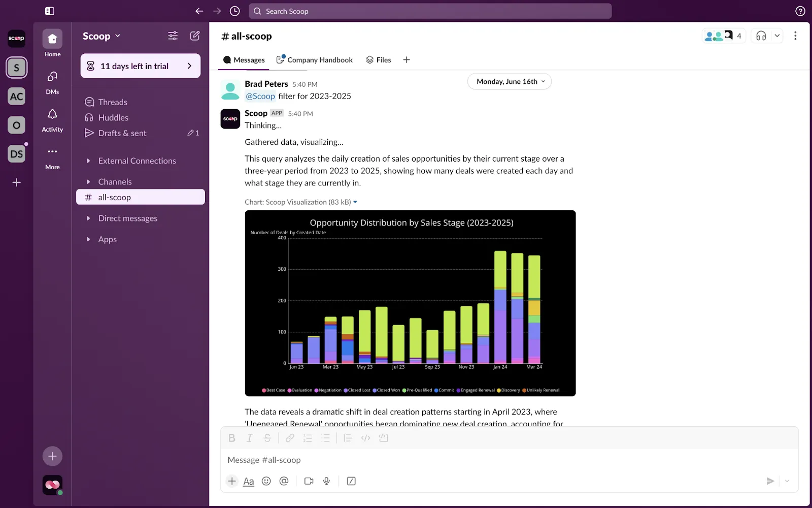This screenshot has width=812, height=508.
Task: Open the channel options kebab menu
Action: pyautogui.click(x=795, y=36)
